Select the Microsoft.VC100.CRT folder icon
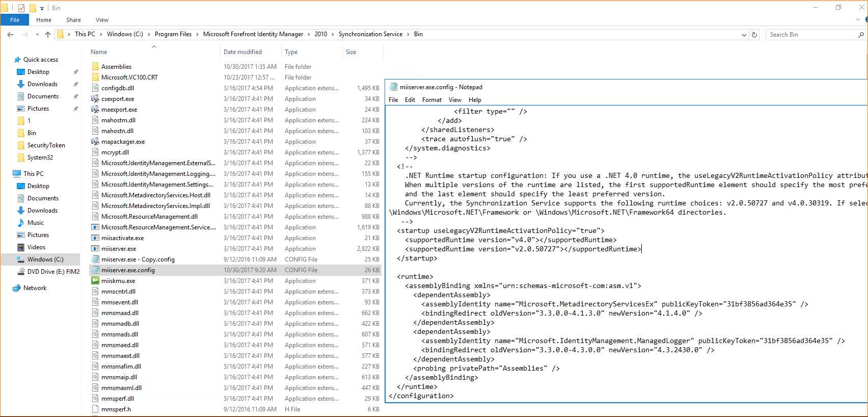The width and height of the screenshot is (868, 417). [x=95, y=77]
